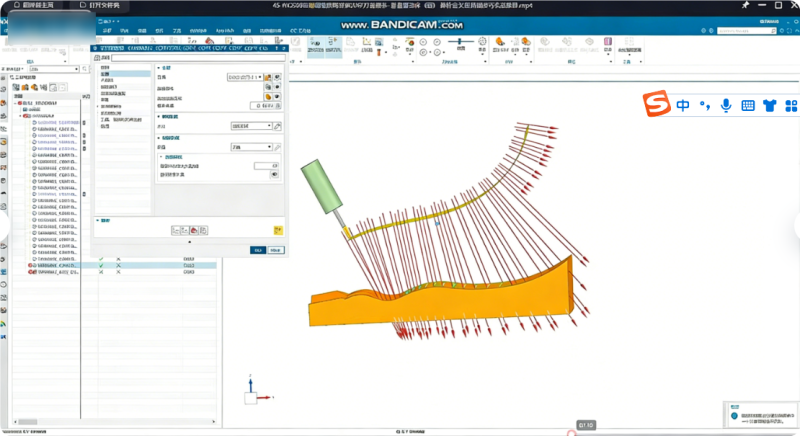This screenshot has width=800, height=436.
Task: Toggle Chinese/English input mode indicator
Action: pos(682,105)
